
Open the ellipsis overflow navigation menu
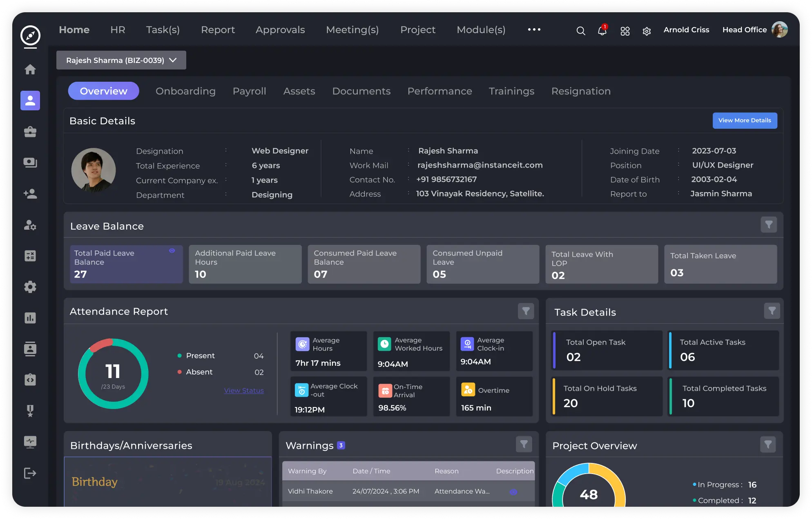coord(534,29)
